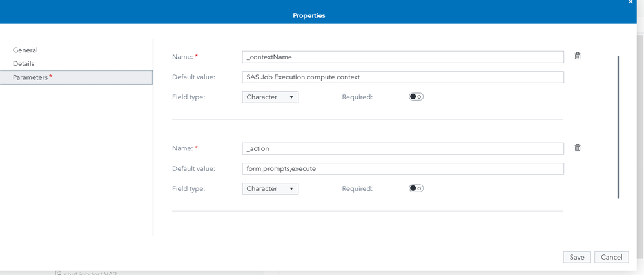
Task: Close the Properties dialog with X
Action: (630, 3)
